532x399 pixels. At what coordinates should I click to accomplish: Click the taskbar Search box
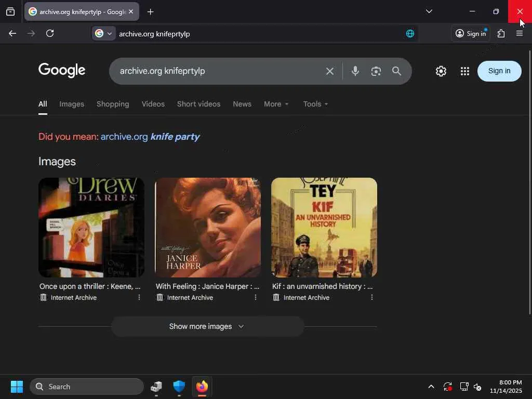[87, 387]
